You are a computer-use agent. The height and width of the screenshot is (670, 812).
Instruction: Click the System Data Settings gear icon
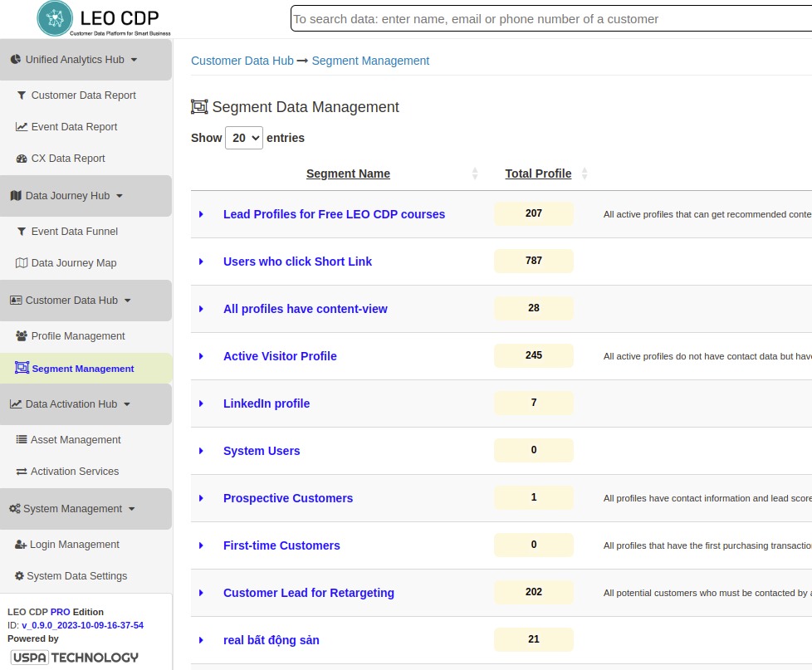pos(19,575)
